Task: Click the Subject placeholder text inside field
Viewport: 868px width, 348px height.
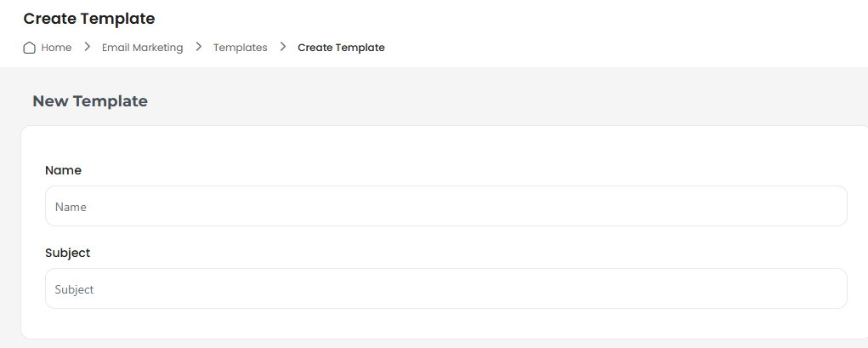Action: 74,290
